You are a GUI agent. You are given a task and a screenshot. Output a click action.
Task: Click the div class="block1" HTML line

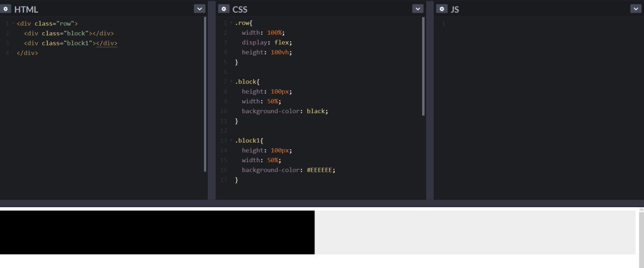click(70, 43)
